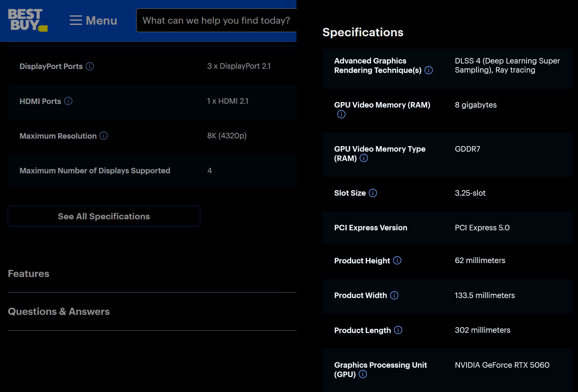The width and height of the screenshot is (578, 392).
Task: Select the '1 x HDMI 2.1' value
Action: pyautogui.click(x=228, y=101)
